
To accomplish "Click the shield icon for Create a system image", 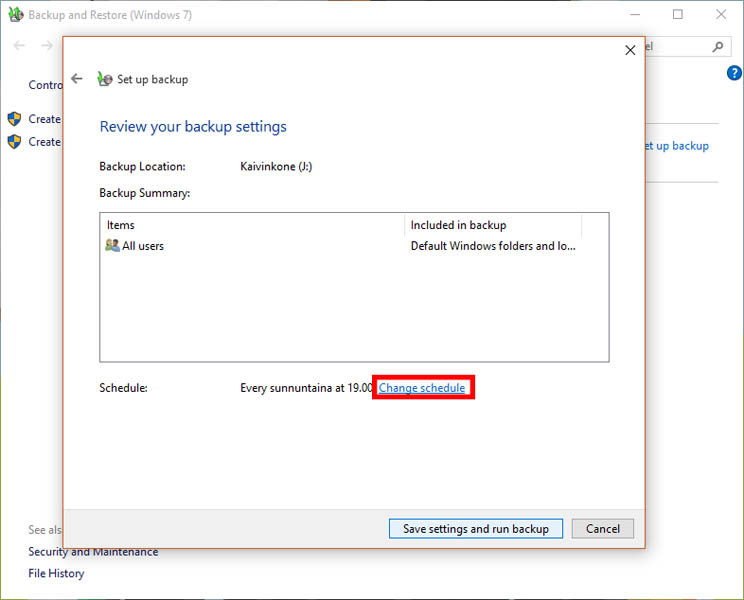I will click(14, 119).
